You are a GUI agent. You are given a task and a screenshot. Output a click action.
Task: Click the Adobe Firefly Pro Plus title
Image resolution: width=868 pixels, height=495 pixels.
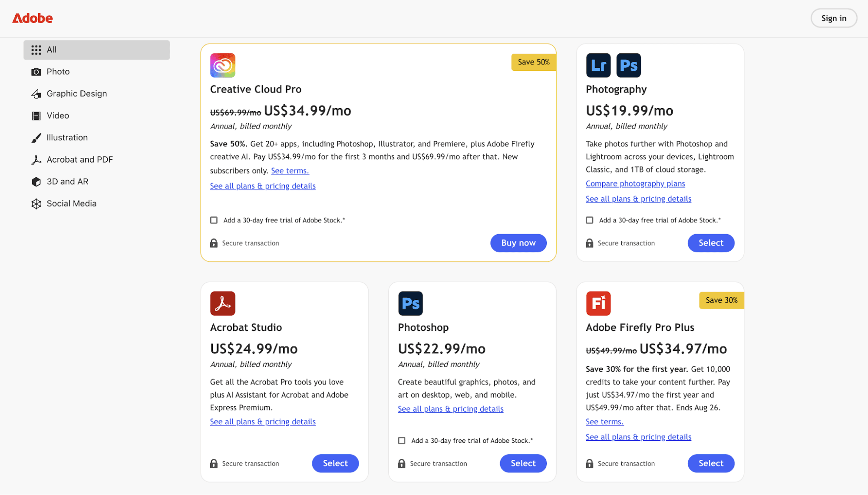click(x=640, y=328)
